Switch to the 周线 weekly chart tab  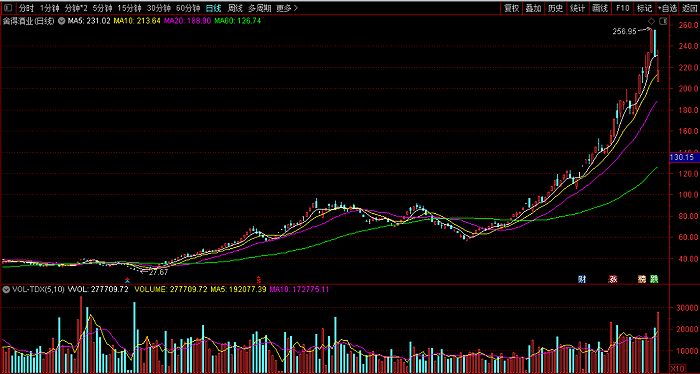235,8
